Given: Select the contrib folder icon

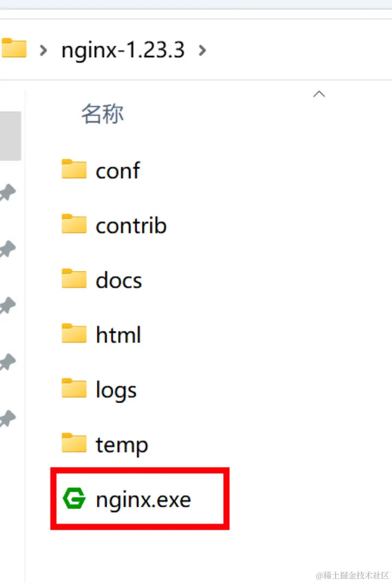Looking at the screenshot, I should 74,224.
